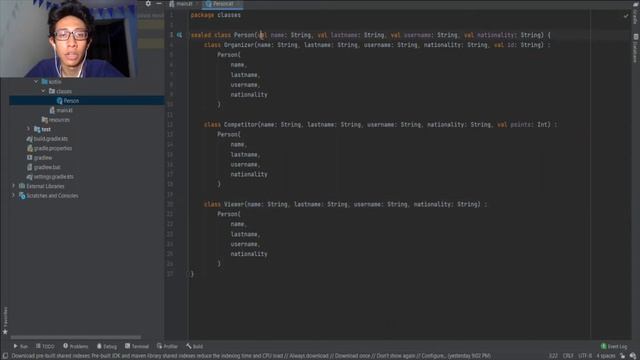640x360 pixels.
Task: Expand External Libraries node
Action: pyautogui.click(x=13, y=186)
